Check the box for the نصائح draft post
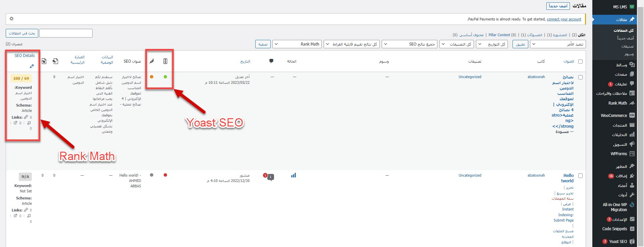The image size is (644, 247). click(x=581, y=77)
